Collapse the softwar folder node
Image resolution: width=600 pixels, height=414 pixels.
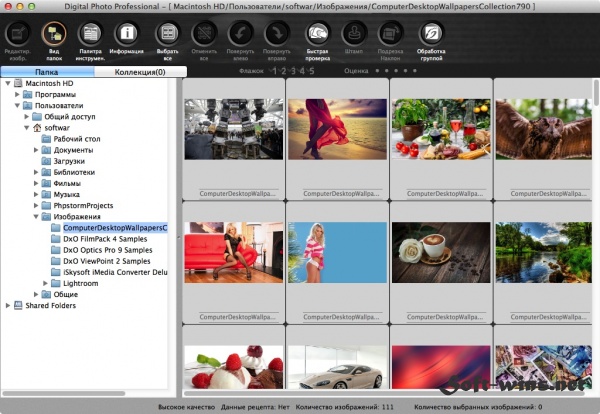click(x=26, y=127)
